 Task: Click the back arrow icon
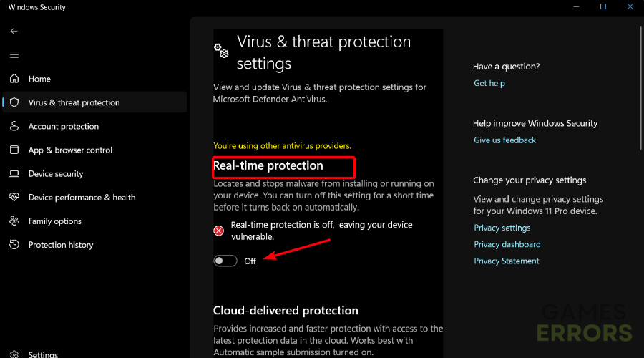pyautogui.click(x=14, y=32)
